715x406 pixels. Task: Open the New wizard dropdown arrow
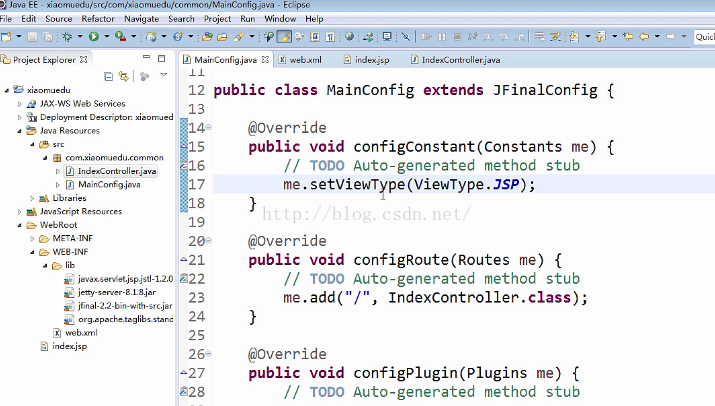pos(19,36)
